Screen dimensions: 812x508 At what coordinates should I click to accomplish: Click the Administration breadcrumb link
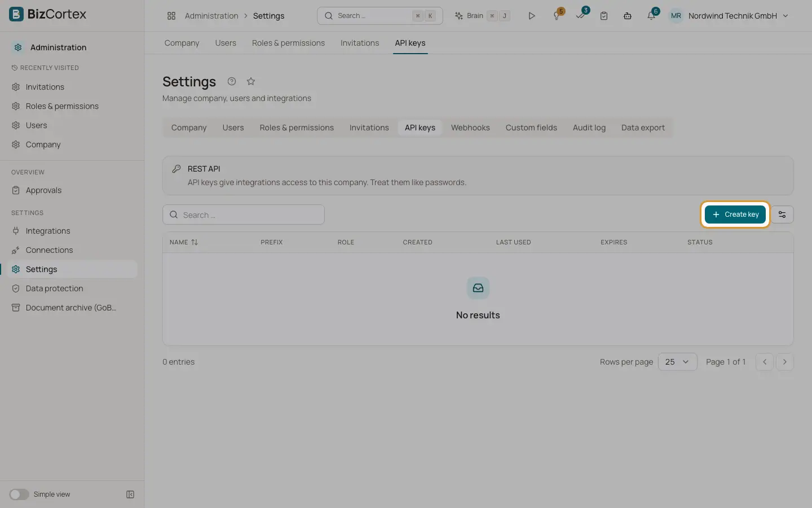[211, 16]
